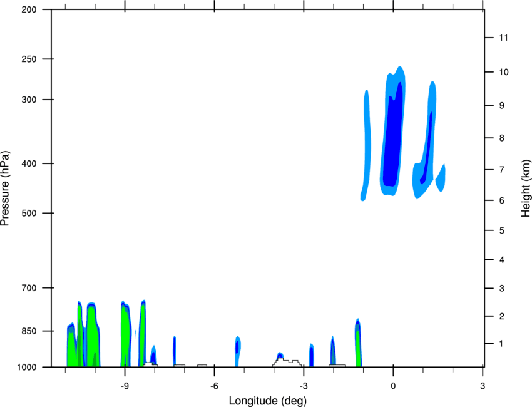The width and height of the screenshot is (532, 407).
Task: Click the 0 longitude tick label
Action: [393, 386]
